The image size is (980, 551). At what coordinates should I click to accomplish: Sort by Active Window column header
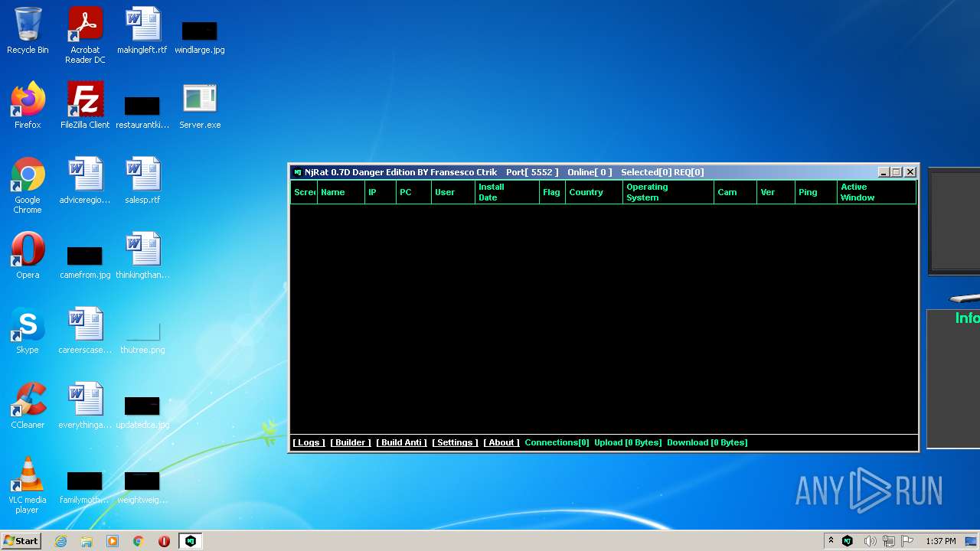click(x=877, y=192)
